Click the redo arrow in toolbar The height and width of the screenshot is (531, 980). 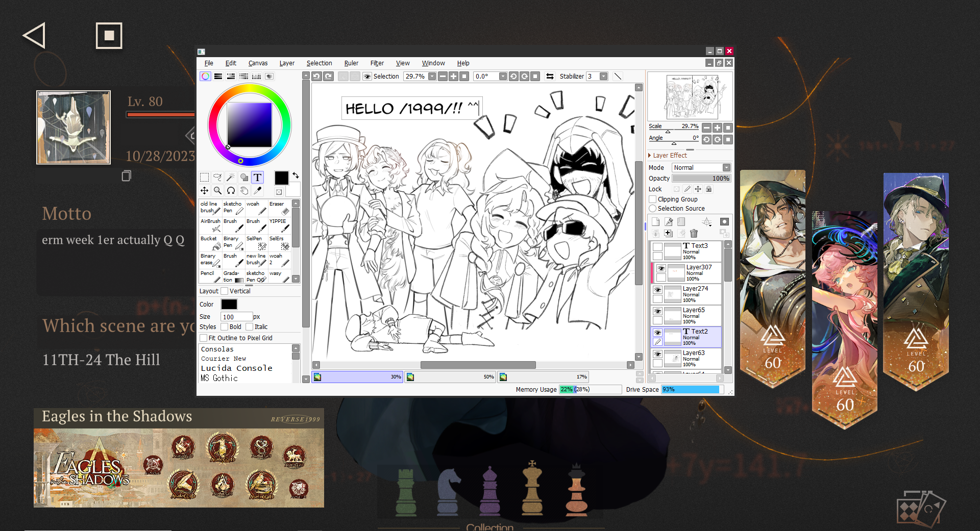pyautogui.click(x=329, y=77)
